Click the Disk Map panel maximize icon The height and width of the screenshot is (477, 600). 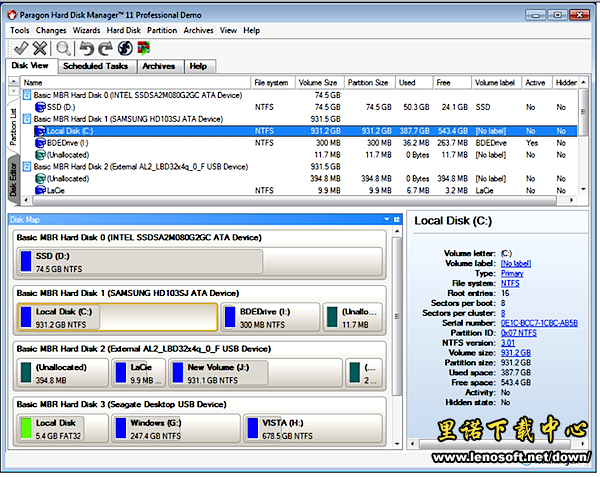pos(396,219)
